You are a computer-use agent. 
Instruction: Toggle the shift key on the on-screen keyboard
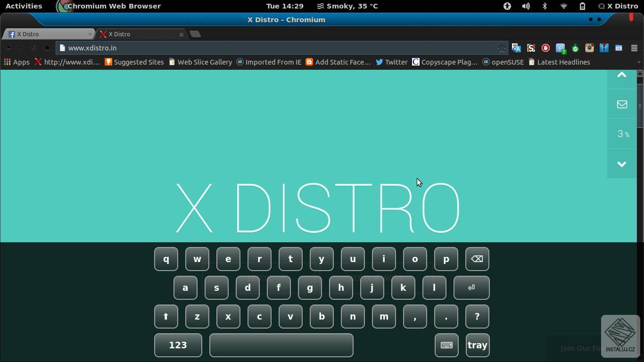click(166, 317)
